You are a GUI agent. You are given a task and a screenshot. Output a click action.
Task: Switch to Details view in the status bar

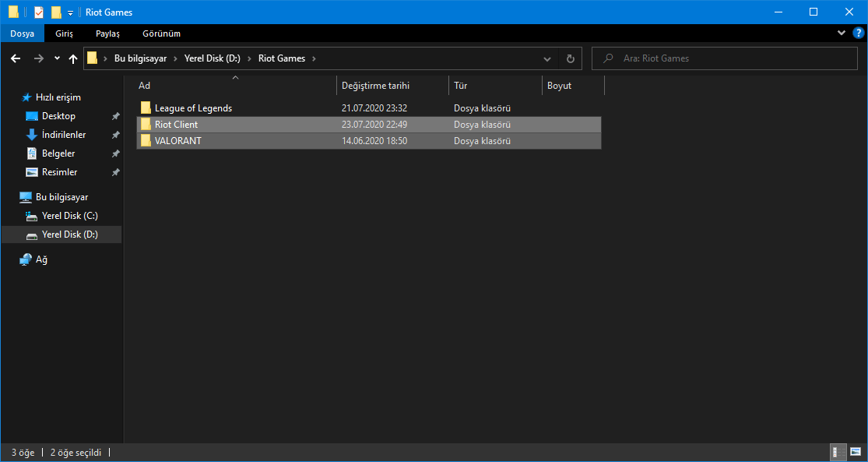[838, 452]
